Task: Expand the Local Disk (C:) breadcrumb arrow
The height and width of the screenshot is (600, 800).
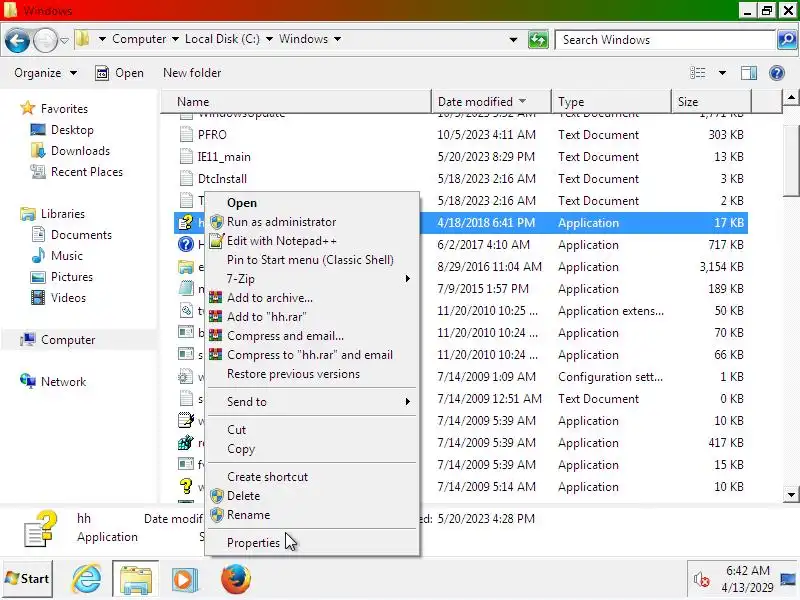Action: [269, 39]
